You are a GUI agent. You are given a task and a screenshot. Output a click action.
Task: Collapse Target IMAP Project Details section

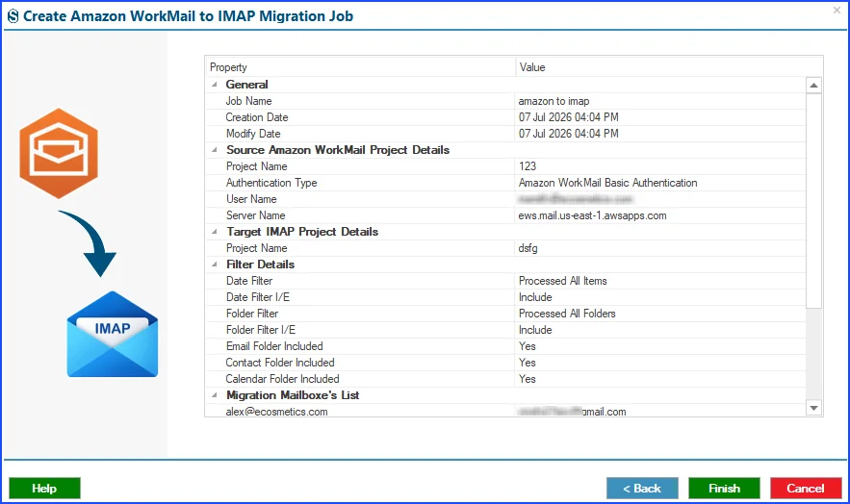click(x=215, y=232)
